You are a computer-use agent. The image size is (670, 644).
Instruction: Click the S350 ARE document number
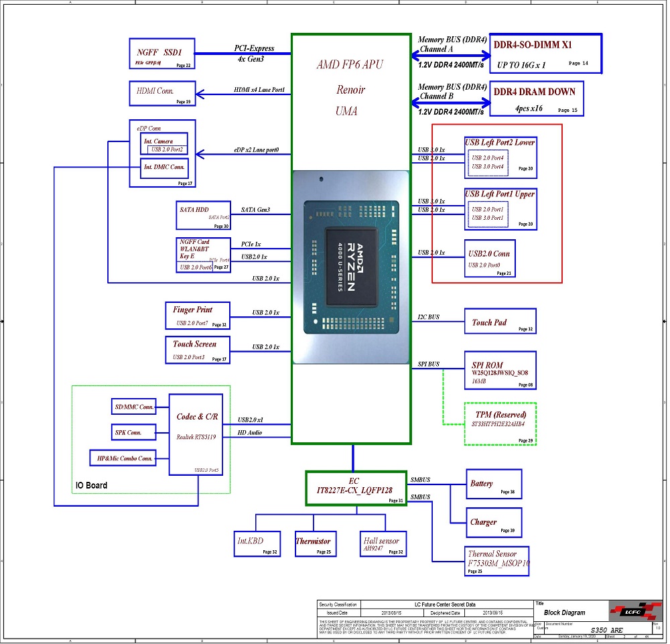click(x=606, y=631)
